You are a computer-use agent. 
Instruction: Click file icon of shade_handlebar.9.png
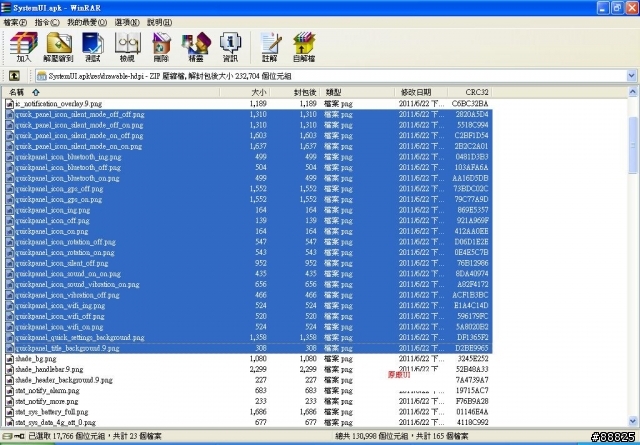[x=10, y=369]
